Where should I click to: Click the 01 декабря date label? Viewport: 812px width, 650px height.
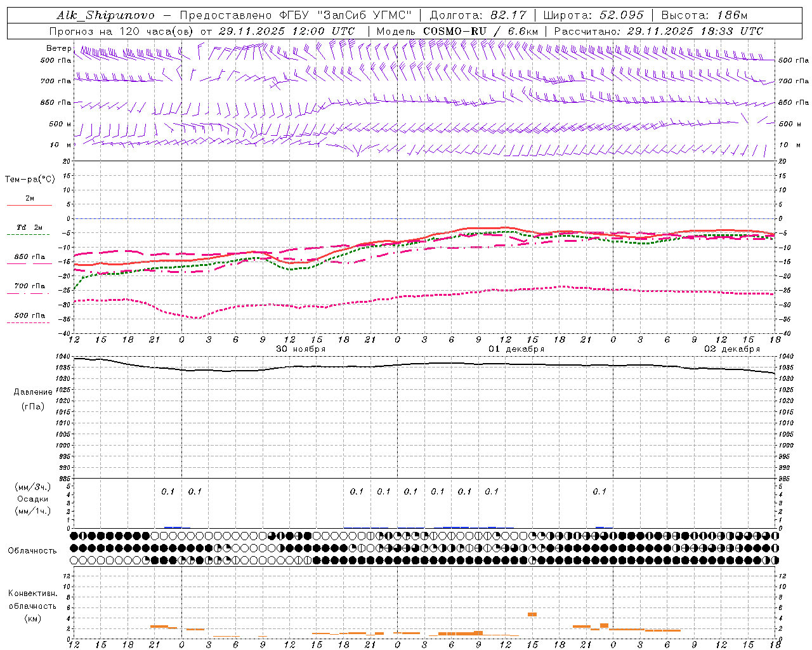coord(516,349)
